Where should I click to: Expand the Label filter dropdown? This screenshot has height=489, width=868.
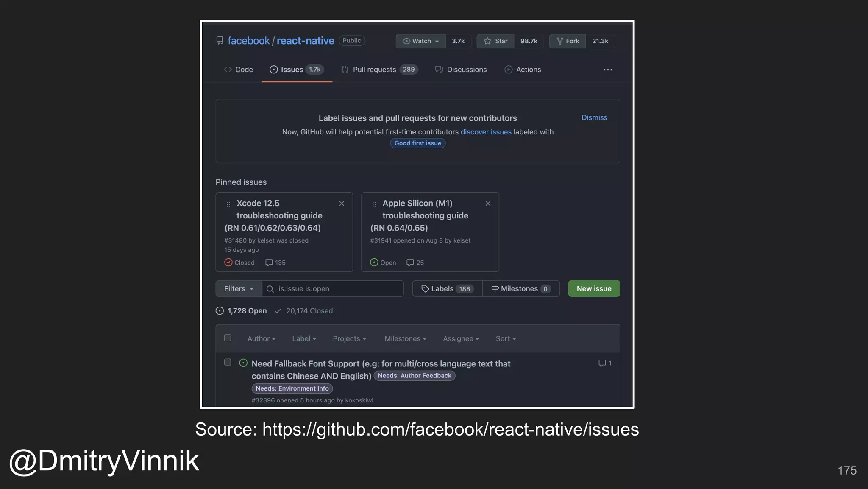[304, 338]
